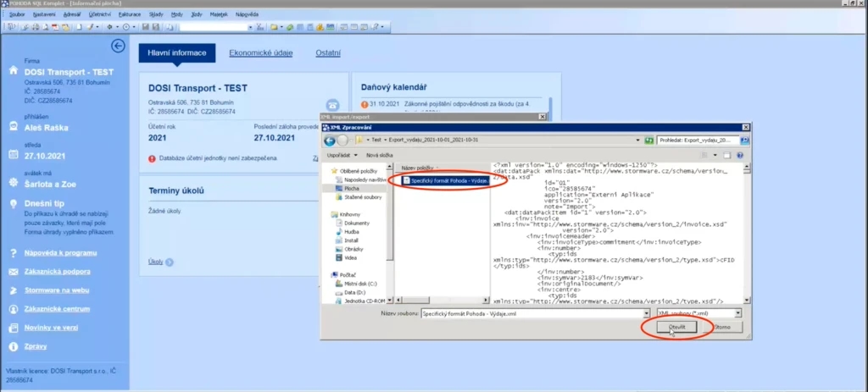Click the telephone icon in company card
868x392 pixels.
(x=332, y=104)
